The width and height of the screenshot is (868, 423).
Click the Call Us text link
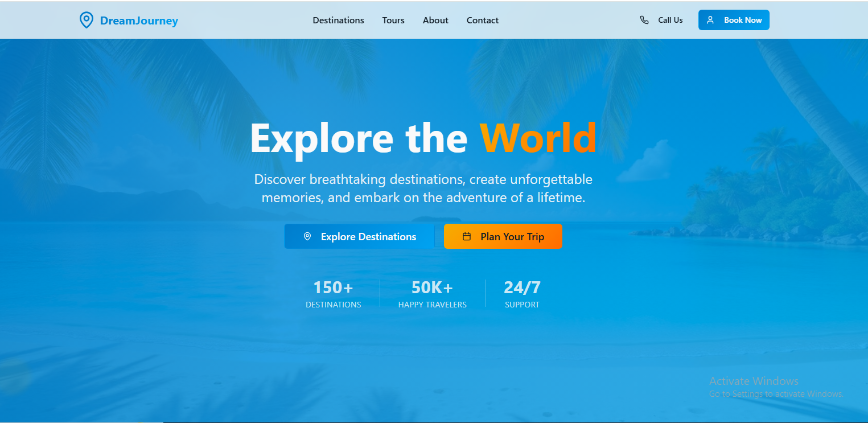click(x=670, y=20)
